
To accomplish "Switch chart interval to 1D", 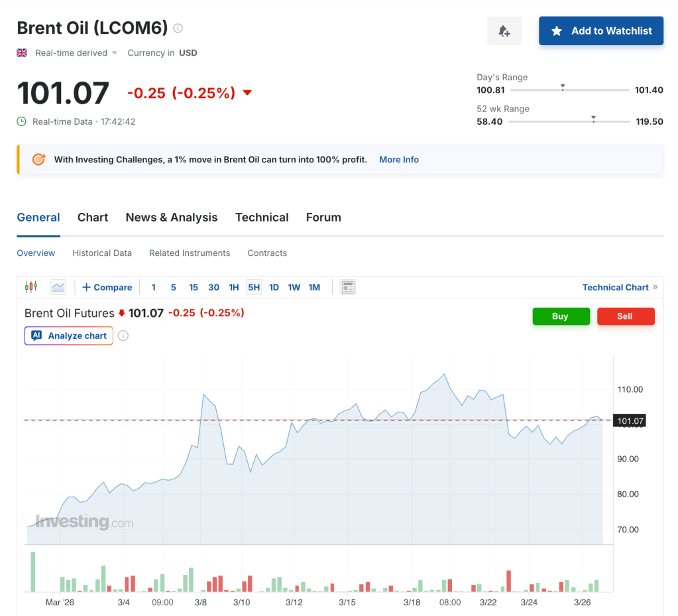I will click(274, 287).
